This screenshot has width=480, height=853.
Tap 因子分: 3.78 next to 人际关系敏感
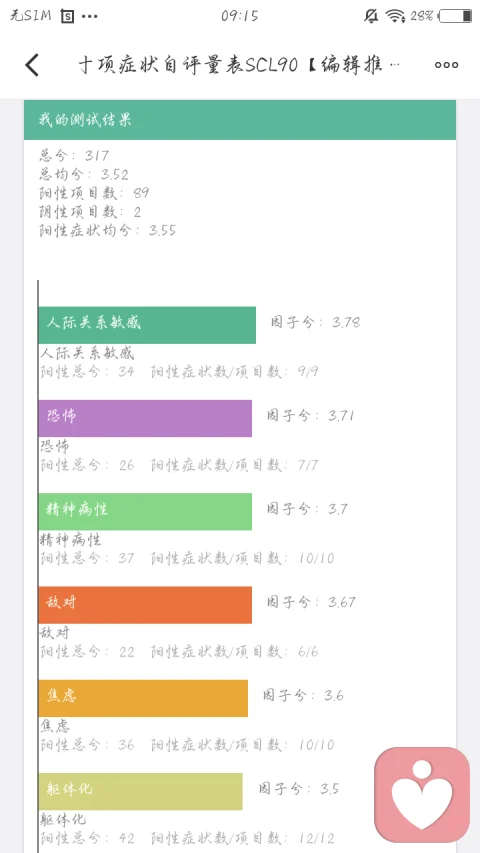[316, 322]
